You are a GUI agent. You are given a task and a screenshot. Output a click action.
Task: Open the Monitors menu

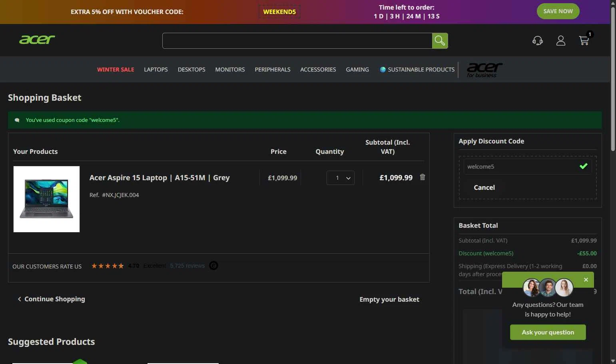tap(230, 70)
